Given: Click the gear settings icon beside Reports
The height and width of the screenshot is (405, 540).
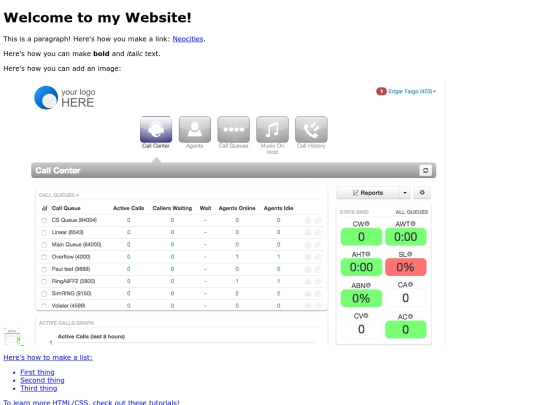Looking at the screenshot, I should (422, 193).
